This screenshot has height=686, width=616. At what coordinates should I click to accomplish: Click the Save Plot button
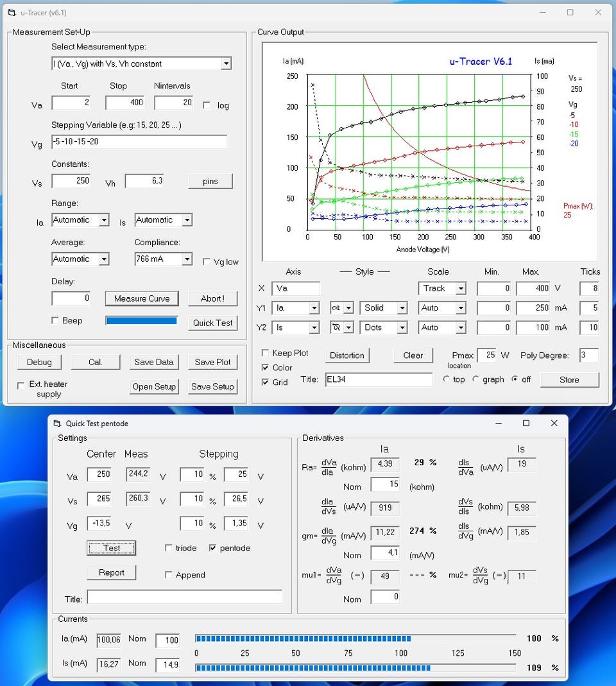click(x=212, y=362)
